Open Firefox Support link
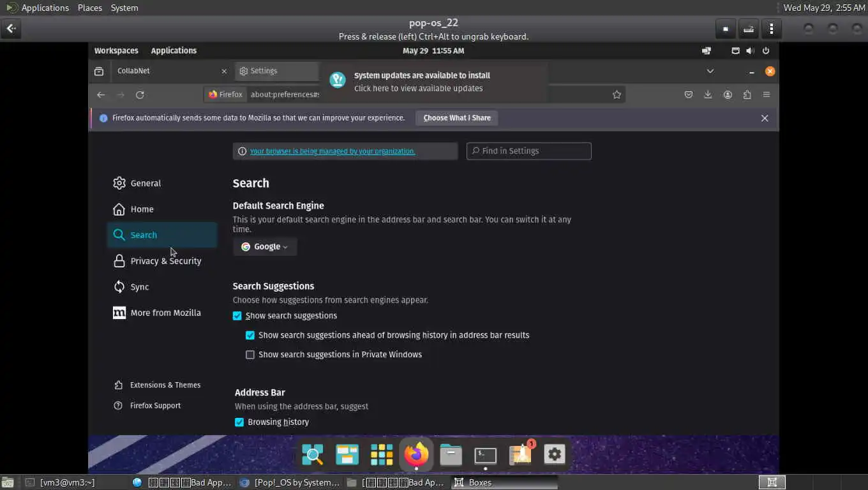868x490 pixels. 147,406
